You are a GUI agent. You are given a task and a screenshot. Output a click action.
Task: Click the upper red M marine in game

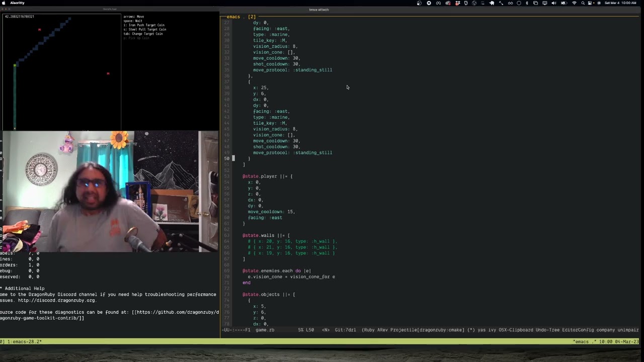39,30
